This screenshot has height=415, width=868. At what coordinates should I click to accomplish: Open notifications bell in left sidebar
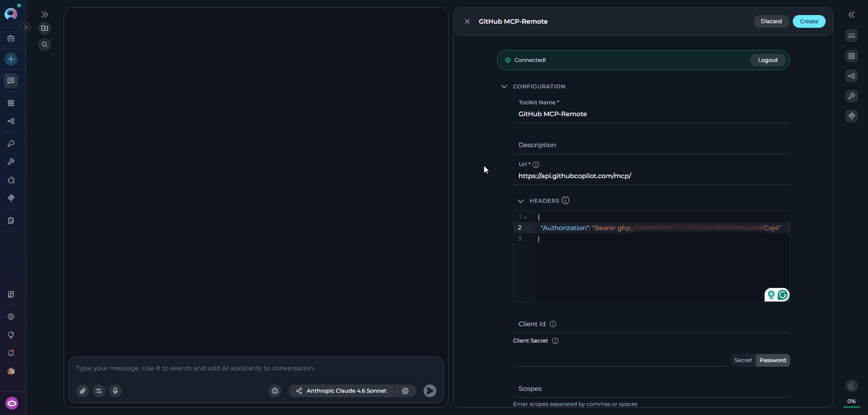click(11, 353)
